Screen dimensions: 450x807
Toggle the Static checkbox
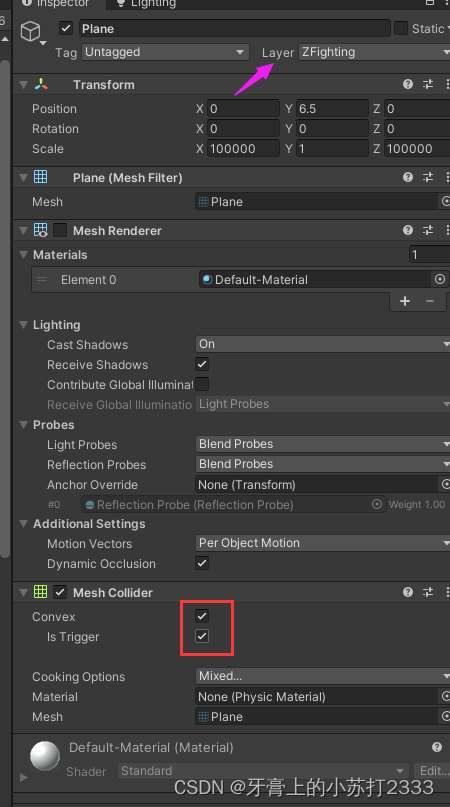click(401, 28)
